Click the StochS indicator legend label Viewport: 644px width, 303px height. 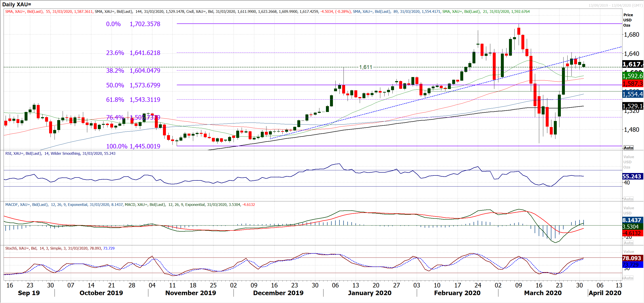tap(60, 248)
